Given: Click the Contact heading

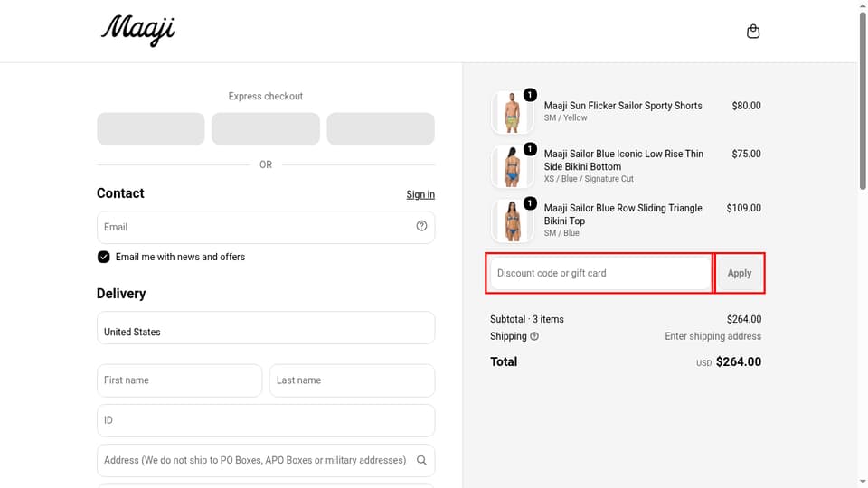Looking at the screenshot, I should (120, 193).
